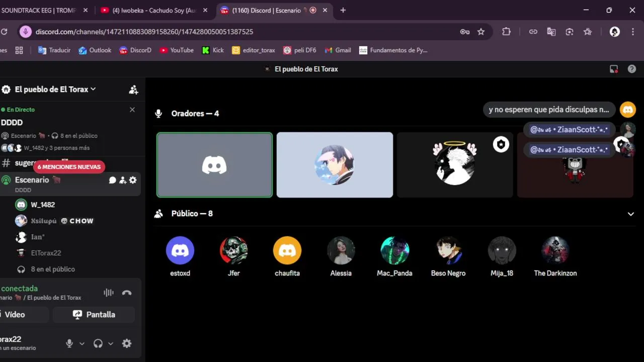Close the Discord Escenario browser tab
This screenshot has width=644, height=362.
[325, 10]
